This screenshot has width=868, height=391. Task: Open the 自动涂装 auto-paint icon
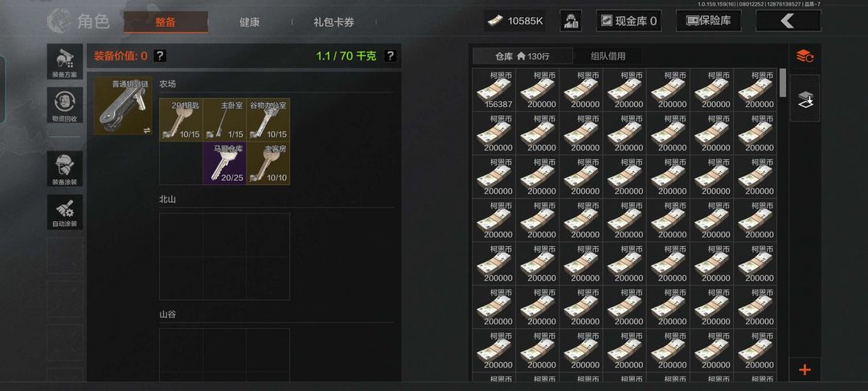click(x=65, y=212)
